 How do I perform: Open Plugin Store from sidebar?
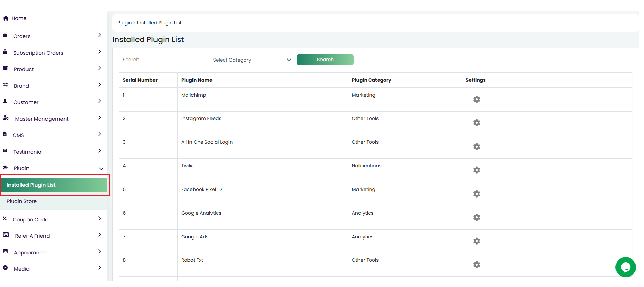pyautogui.click(x=22, y=201)
